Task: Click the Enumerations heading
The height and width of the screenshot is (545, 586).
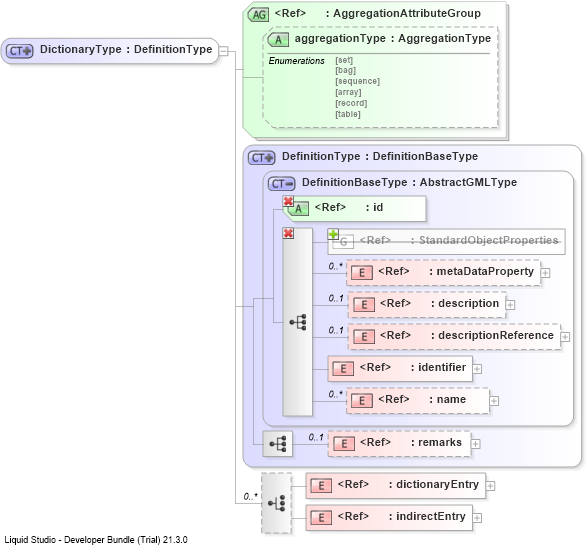Action: [297, 61]
